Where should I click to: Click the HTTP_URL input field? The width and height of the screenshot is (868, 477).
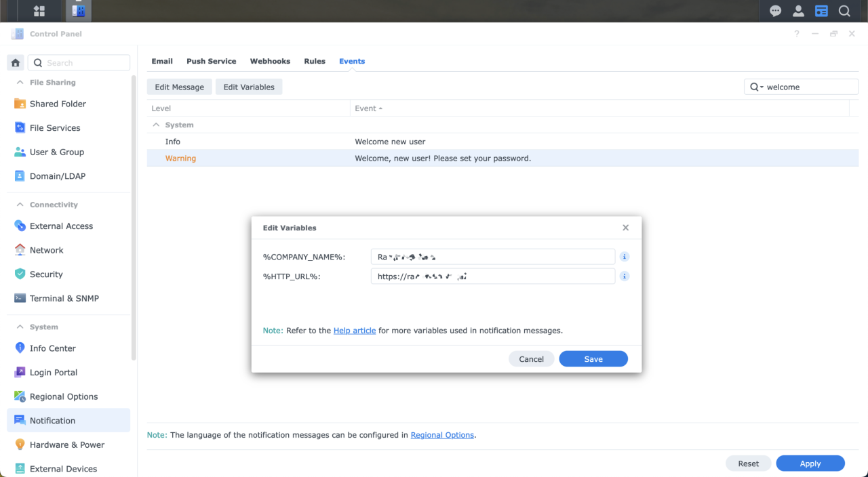[493, 276]
